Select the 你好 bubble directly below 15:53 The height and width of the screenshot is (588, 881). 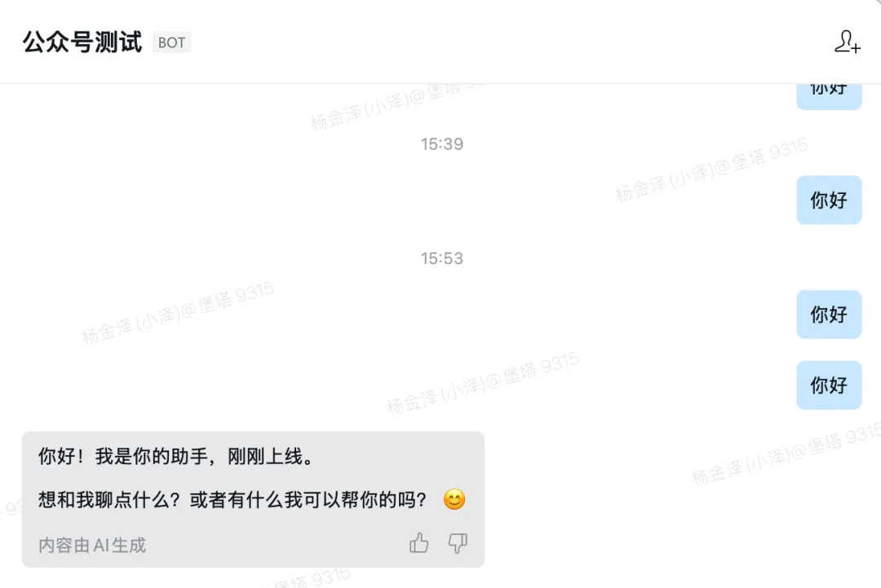[x=829, y=315]
